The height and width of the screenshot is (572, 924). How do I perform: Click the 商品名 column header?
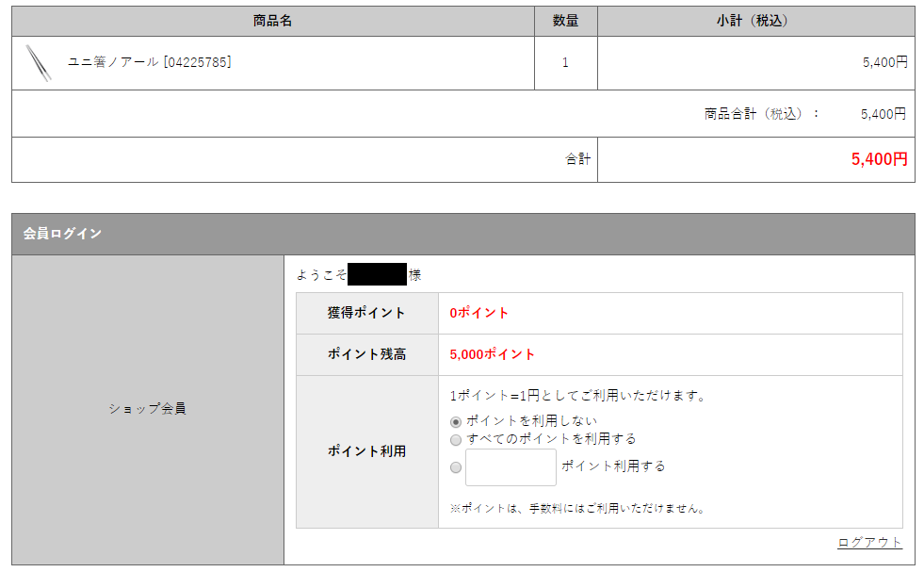coord(273,21)
